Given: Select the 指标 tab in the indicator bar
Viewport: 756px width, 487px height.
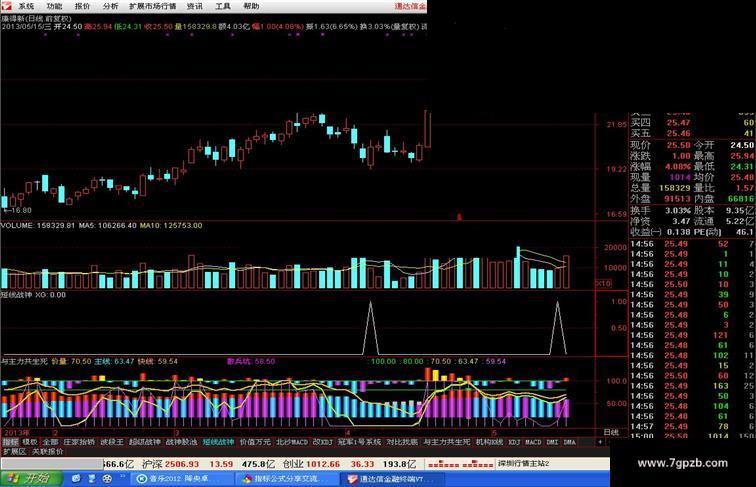Looking at the screenshot, I should (x=10, y=442).
